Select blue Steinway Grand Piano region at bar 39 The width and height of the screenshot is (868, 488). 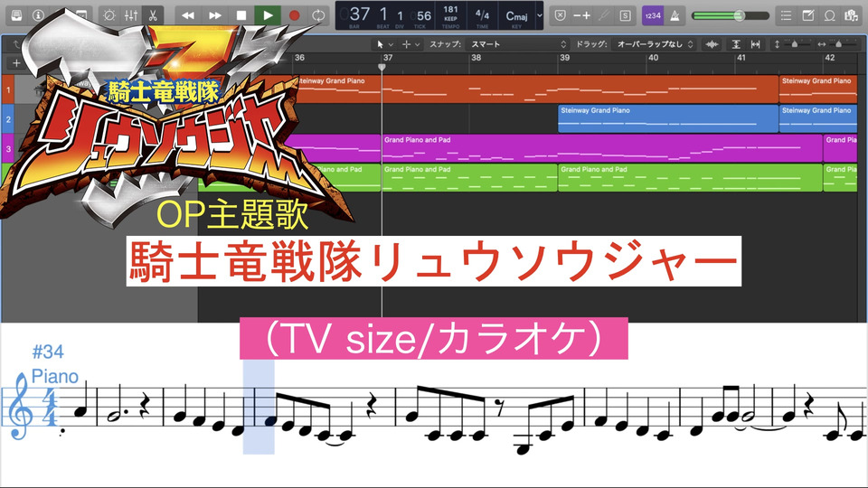668,119
